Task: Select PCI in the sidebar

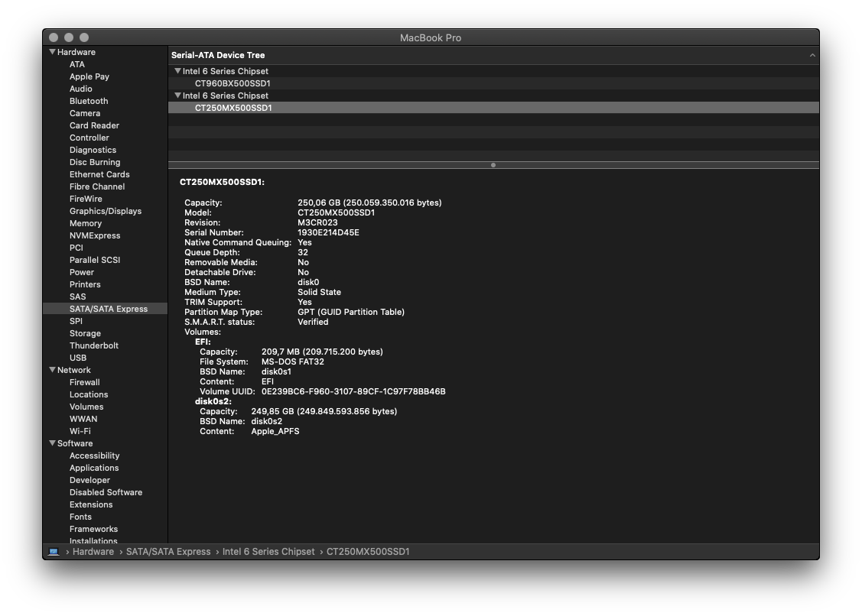Action: 76,248
